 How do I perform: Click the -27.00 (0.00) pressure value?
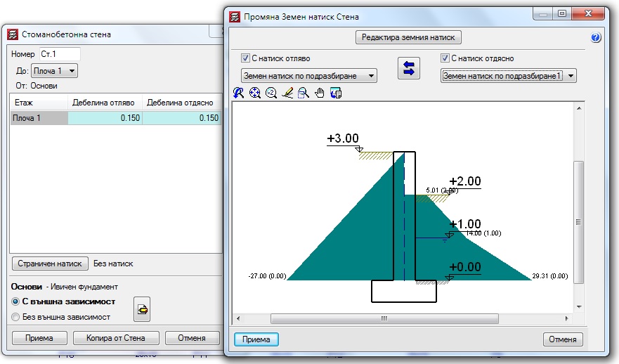[x=267, y=276]
